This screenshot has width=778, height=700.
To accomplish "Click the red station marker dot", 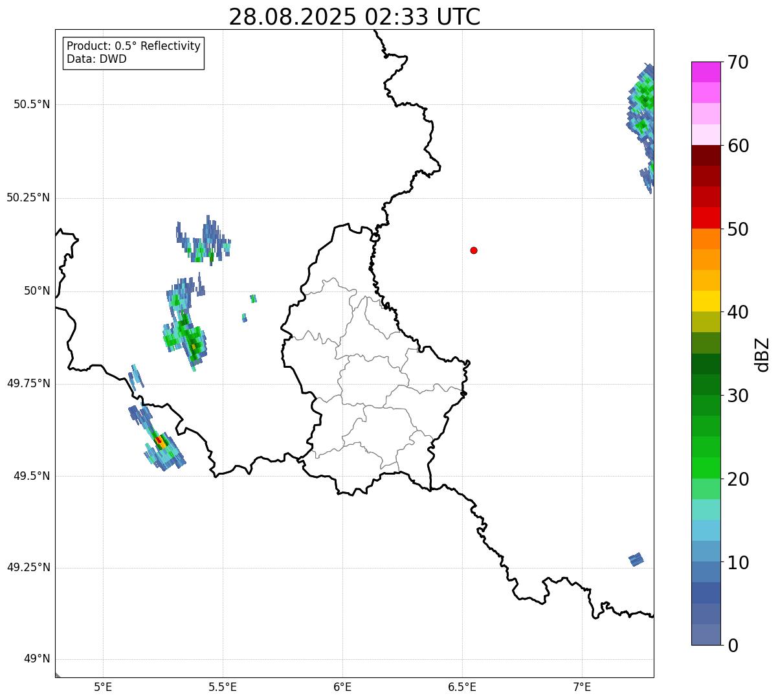I will pyautogui.click(x=474, y=251).
